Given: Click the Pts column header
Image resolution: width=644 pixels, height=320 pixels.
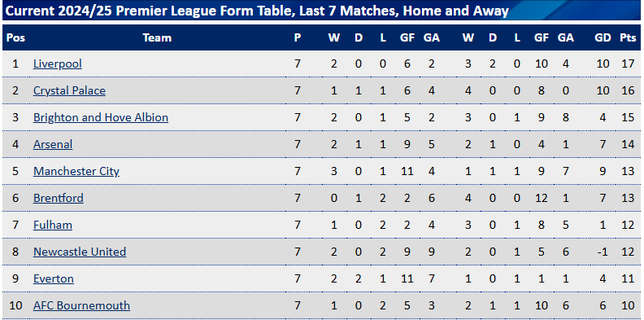Looking at the screenshot, I should click(x=628, y=37).
